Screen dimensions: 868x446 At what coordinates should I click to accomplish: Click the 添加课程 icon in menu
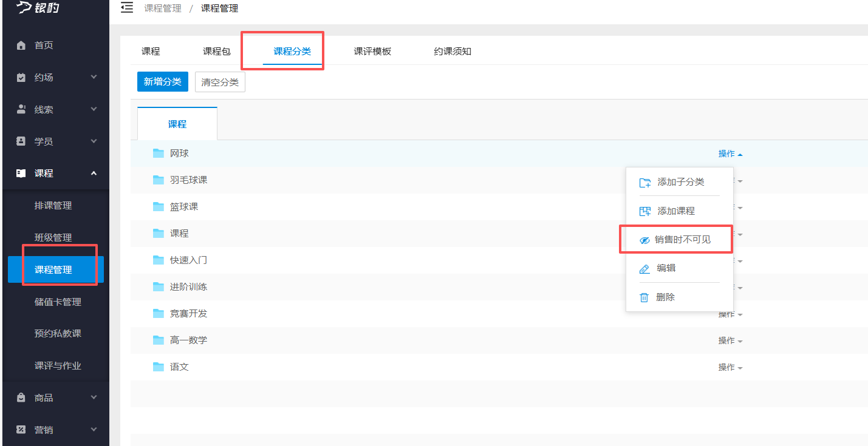(x=645, y=211)
